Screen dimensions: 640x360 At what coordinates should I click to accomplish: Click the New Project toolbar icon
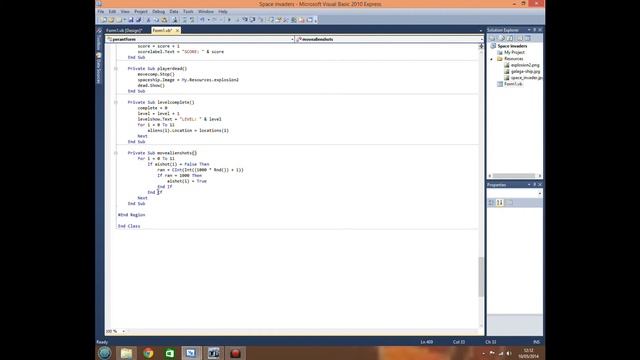pyautogui.click(x=104, y=20)
